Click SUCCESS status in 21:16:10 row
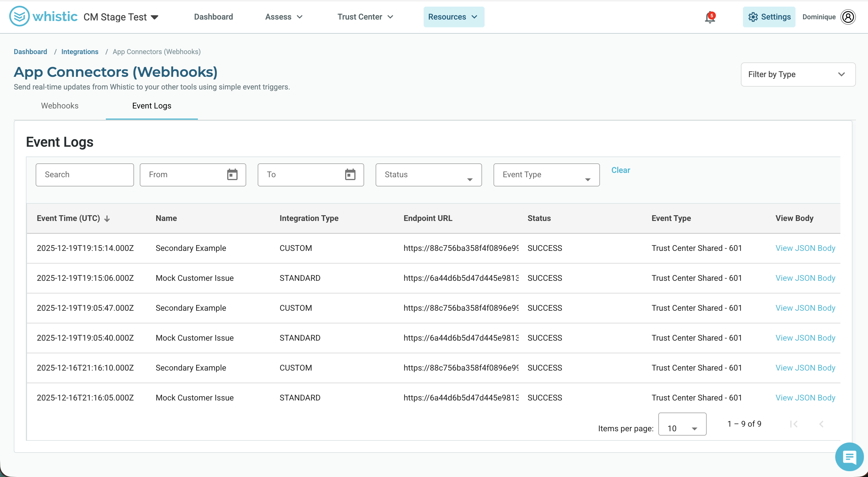The image size is (868, 477). click(545, 368)
